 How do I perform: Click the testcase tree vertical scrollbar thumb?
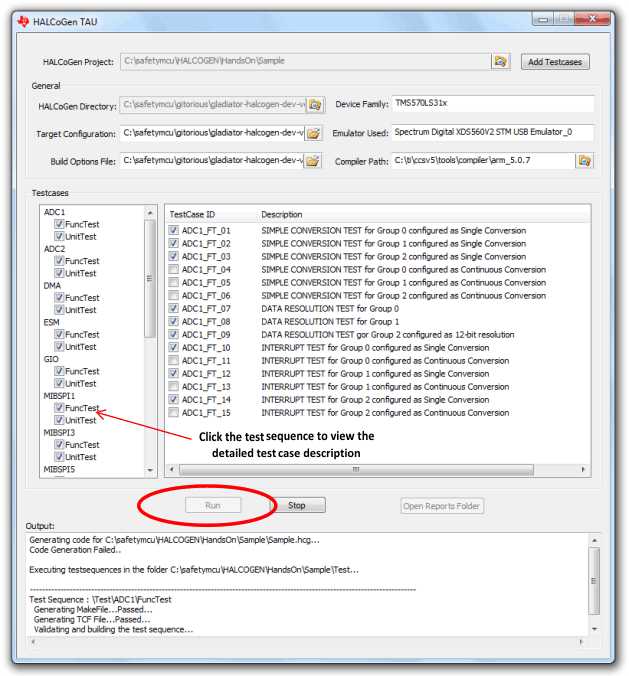(150, 279)
